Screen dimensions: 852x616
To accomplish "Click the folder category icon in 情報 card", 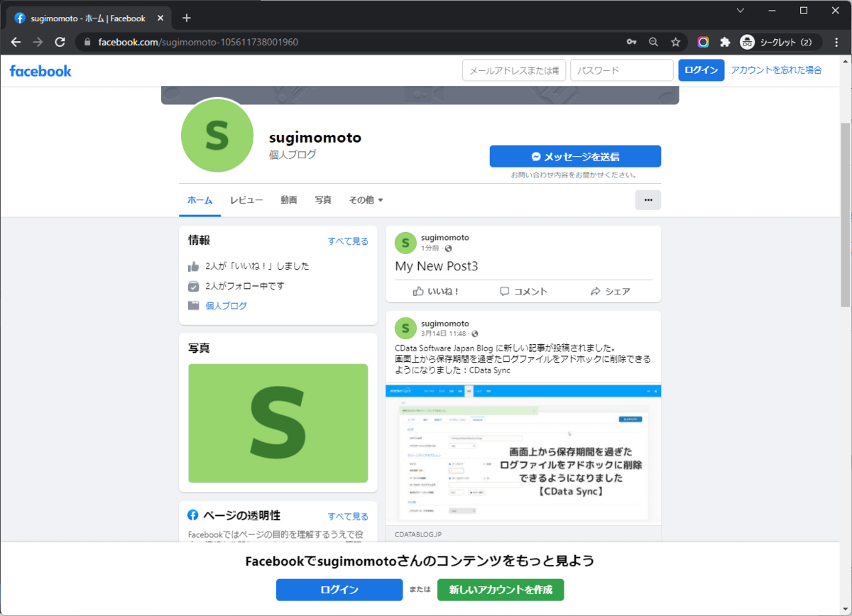I will [193, 306].
